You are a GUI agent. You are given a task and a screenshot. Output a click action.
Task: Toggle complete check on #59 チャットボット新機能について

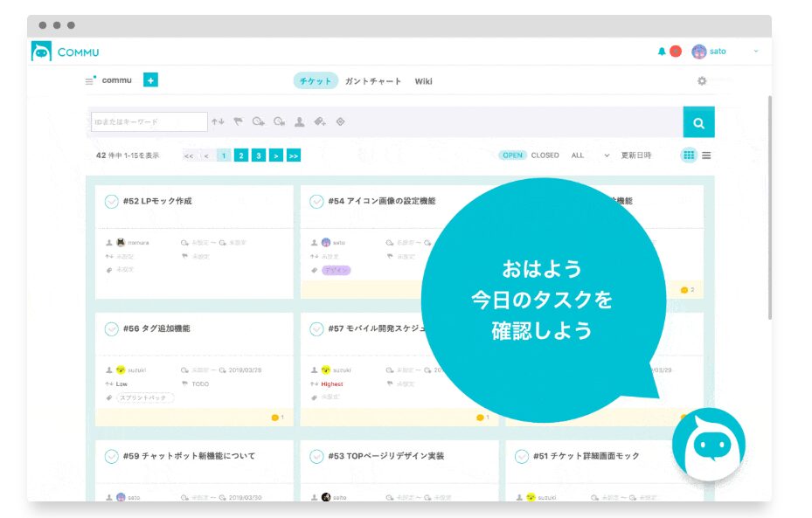point(111,457)
